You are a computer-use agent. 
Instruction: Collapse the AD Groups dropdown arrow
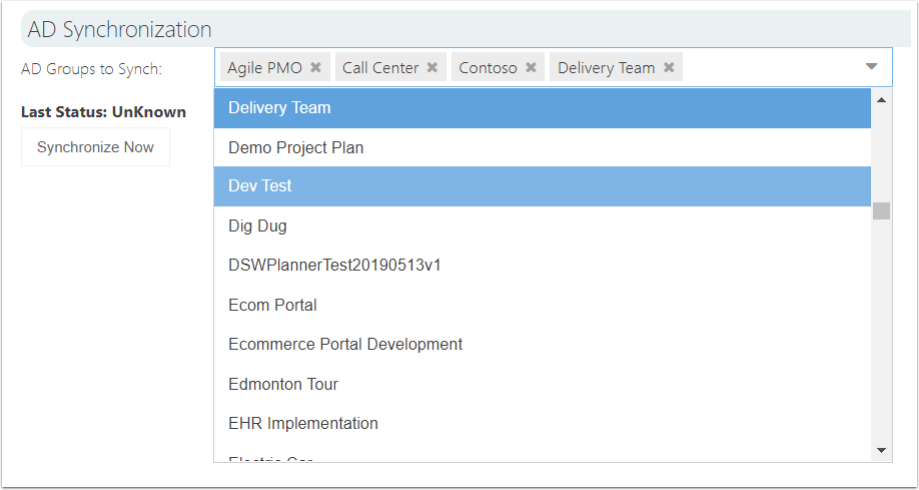coord(872,67)
